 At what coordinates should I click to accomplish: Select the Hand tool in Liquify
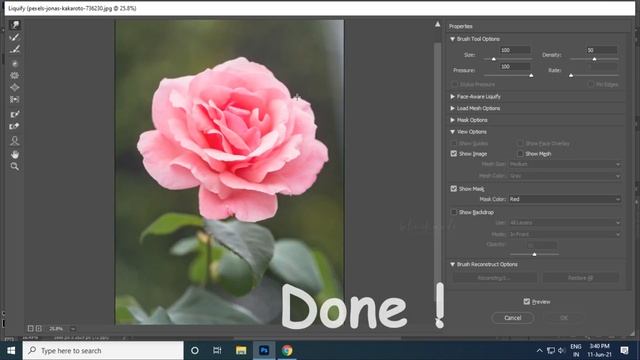point(15,154)
